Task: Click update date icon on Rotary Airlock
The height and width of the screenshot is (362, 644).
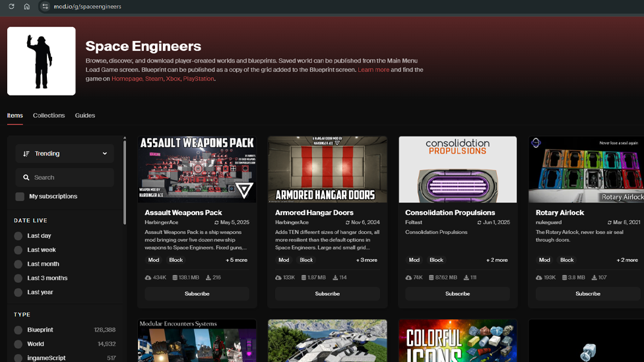Action: point(610,222)
